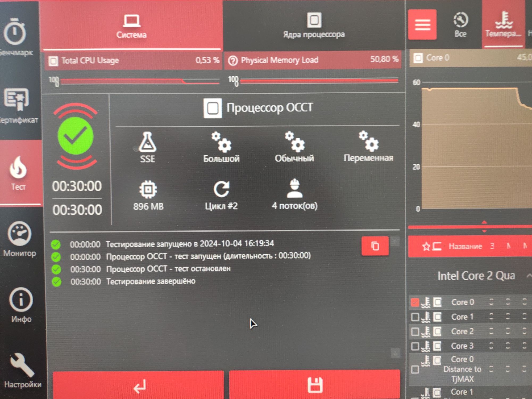
Task: Click the Core 1 thermometer icon row
Action: [x=426, y=317]
